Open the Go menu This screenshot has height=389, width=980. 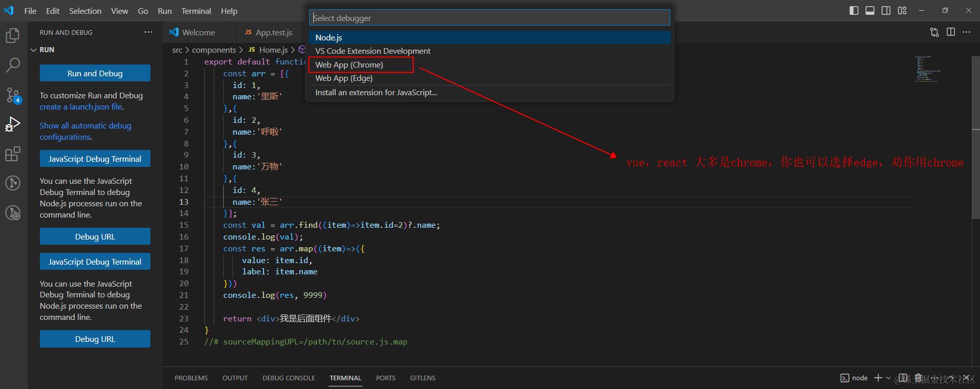click(x=143, y=11)
